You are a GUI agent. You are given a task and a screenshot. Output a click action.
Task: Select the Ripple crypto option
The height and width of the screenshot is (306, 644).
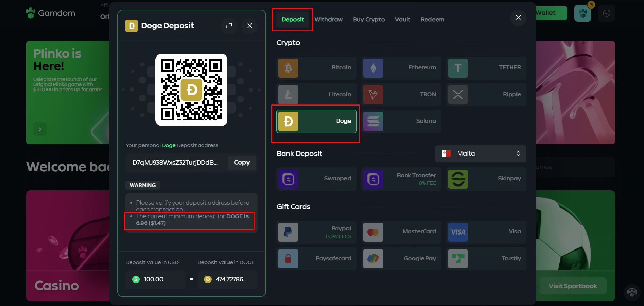click(x=486, y=94)
